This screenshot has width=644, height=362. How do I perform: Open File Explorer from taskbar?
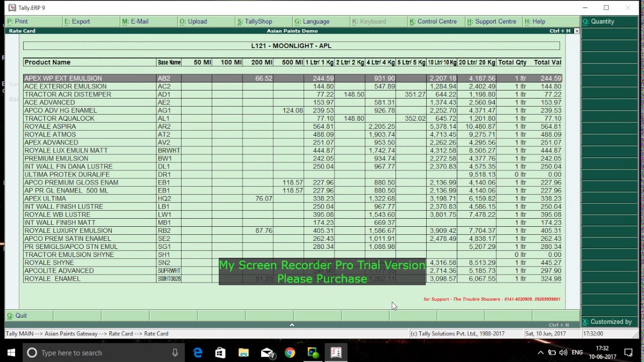[x=244, y=352]
